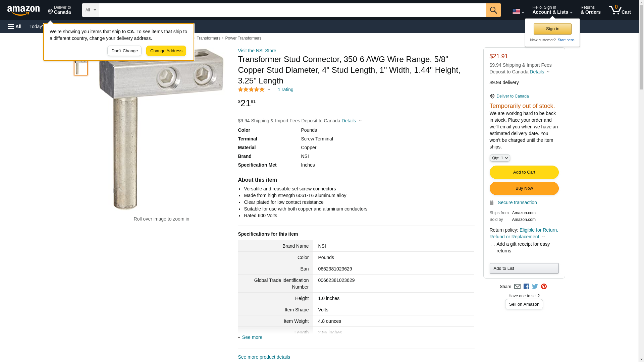Visit the NSI Store link
Screen dimensions: 644x362
tap(257, 51)
